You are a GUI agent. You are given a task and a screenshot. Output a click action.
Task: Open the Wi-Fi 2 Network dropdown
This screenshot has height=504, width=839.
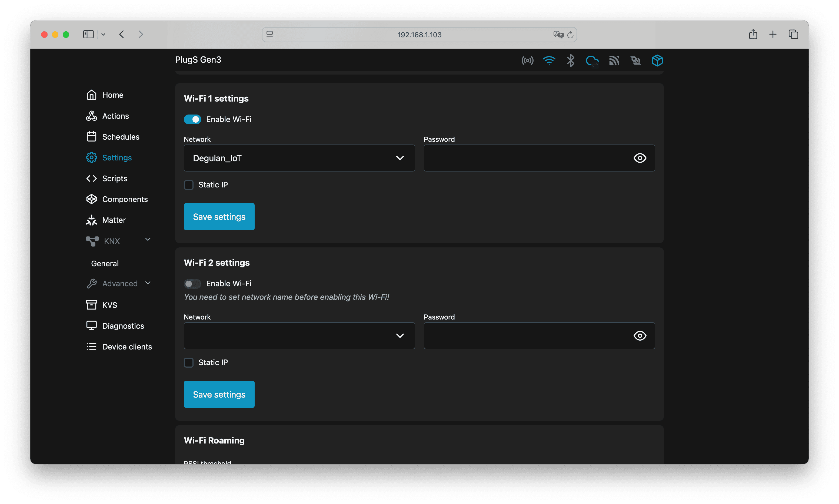coord(299,335)
